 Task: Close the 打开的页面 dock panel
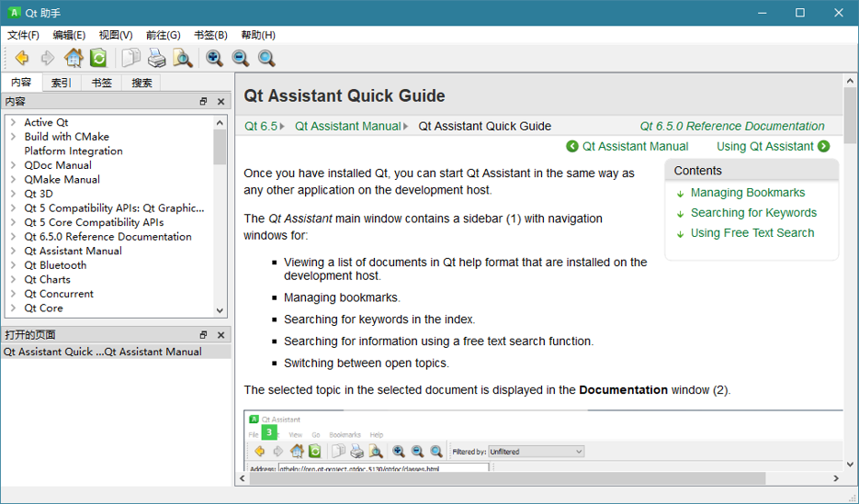(220, 334)
